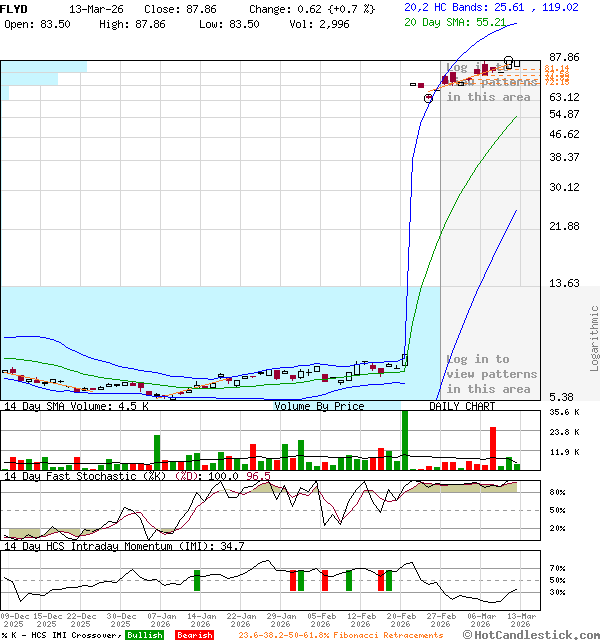Image resolution: width=600 pixels, height=640 pixels.
Task: Click the green Bullish legend badge
Action: coord(144,635)
